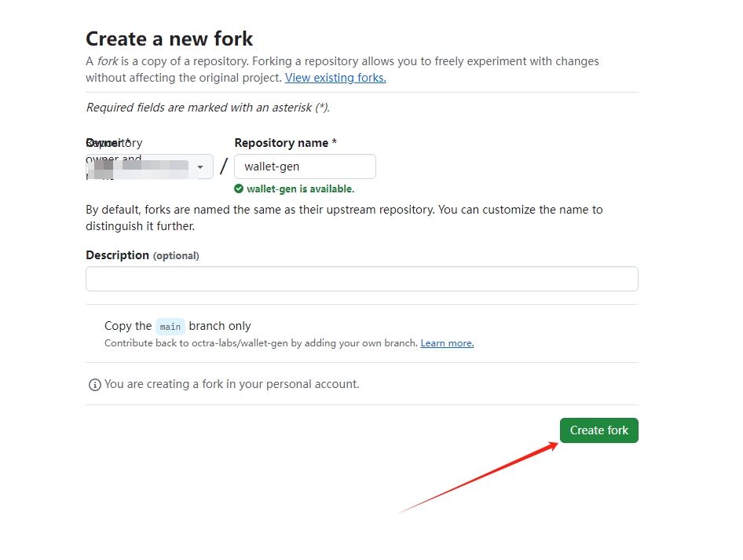The width and height of the screenshot is (743, 560).
Task: Click the Description (optional) label
Action: [x=143, y=255]
